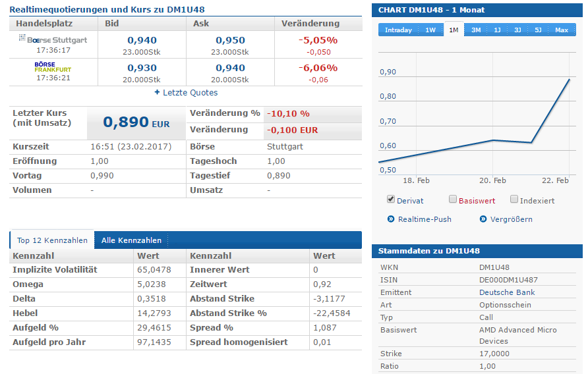Click the Art value Optionsschein

click(x=505, y=305)
